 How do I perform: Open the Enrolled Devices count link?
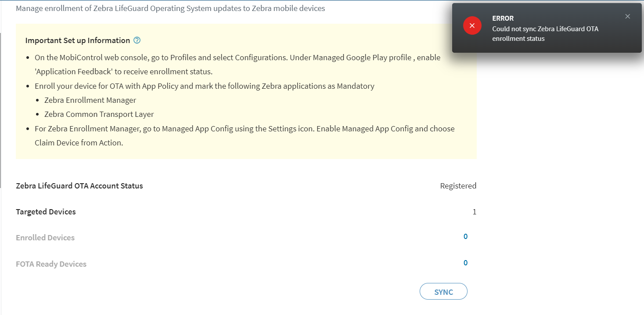[465, 237]
